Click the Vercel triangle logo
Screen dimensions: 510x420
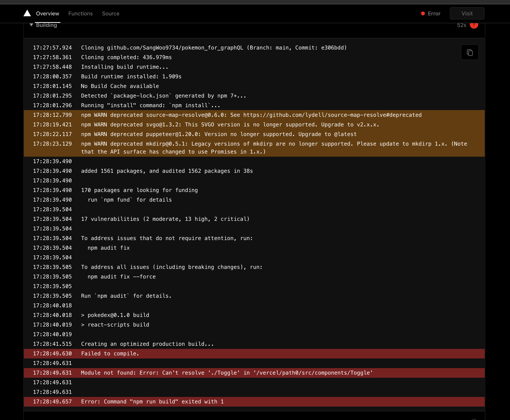(27, 13)
